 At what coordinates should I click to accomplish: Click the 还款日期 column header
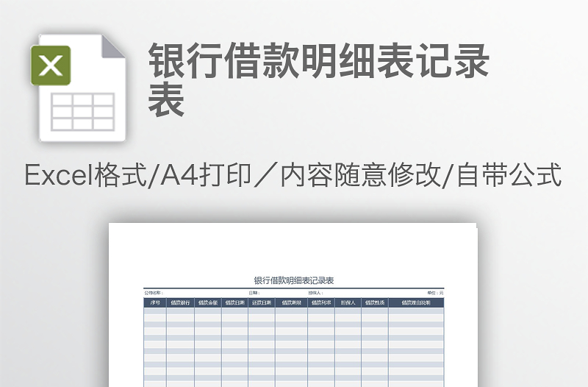click(262, 302)
